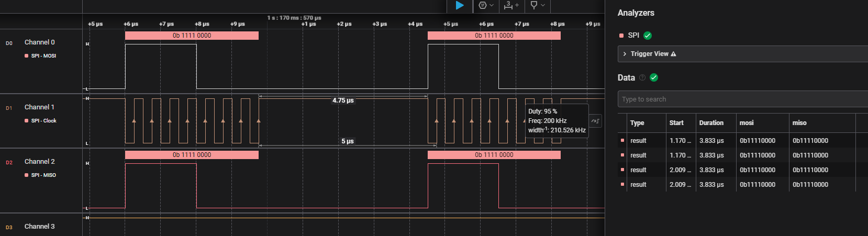The height and width of the screenshot is (236, 868).
Task: Click the help question mark beside Data
Action: (x=642, y=77)
